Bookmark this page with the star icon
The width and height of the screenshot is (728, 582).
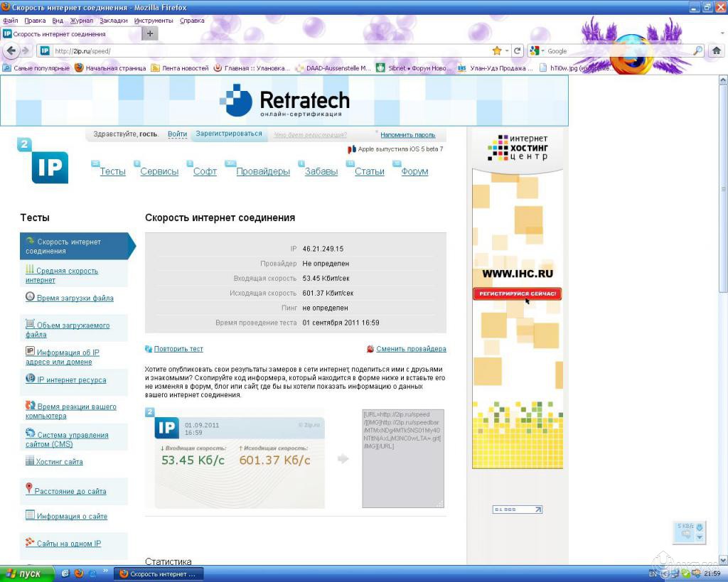click(496, 51)
